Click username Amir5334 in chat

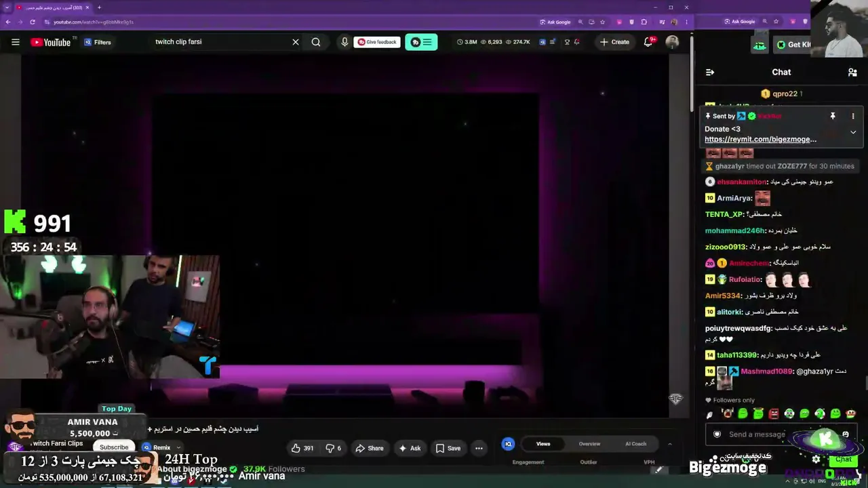click(x=723, y=296)
